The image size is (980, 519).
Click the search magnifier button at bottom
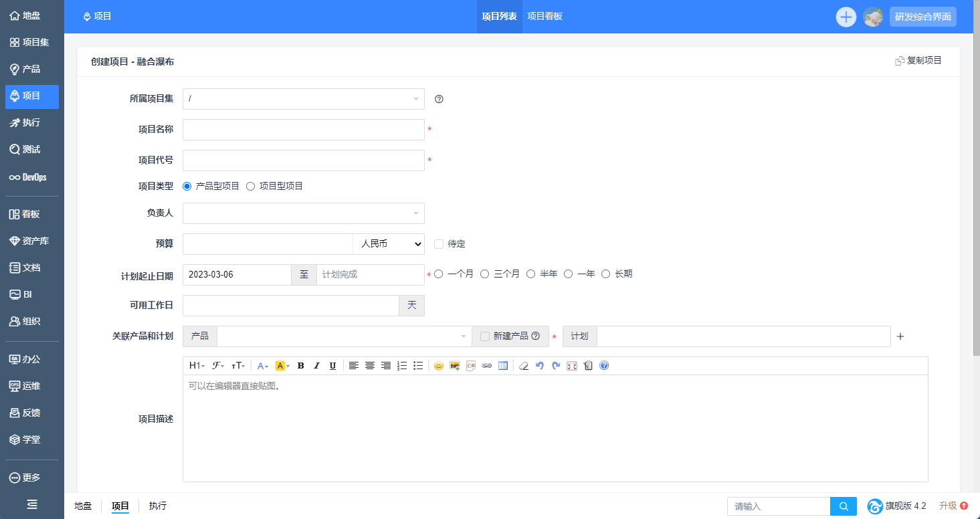tap(844, 506)
